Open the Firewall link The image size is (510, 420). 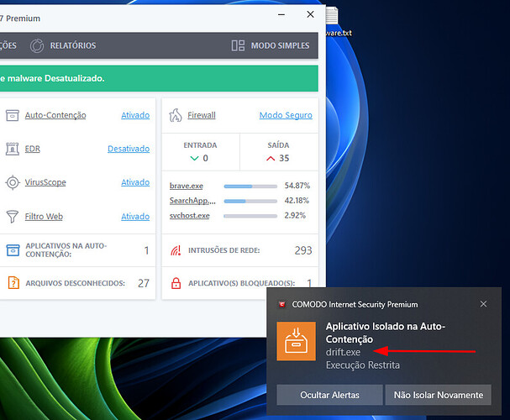coord(202,115)
